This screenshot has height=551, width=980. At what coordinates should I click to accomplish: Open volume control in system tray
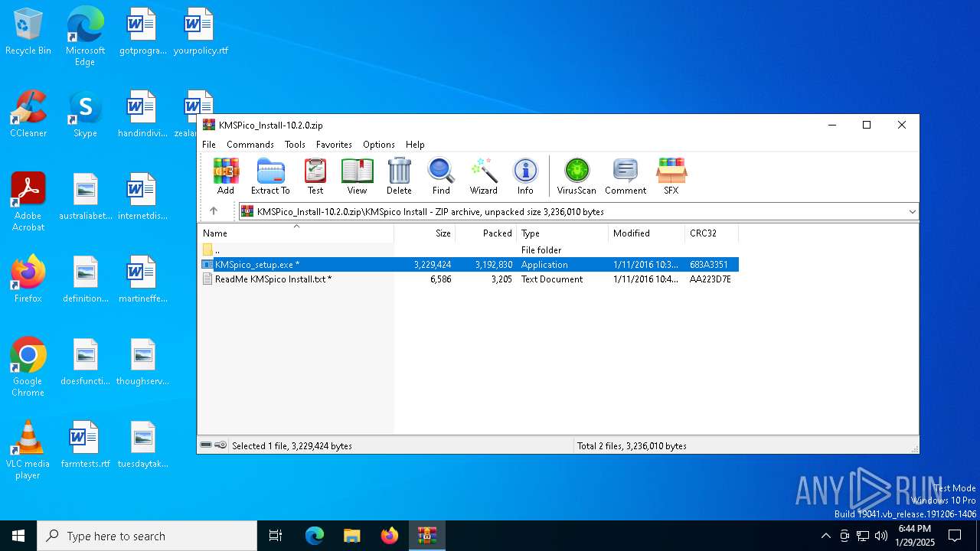coord(881,536)
